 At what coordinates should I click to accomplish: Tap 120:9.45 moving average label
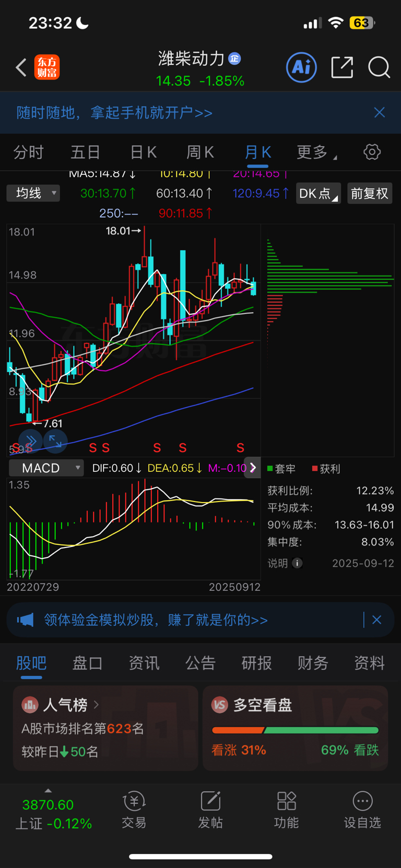261,193
